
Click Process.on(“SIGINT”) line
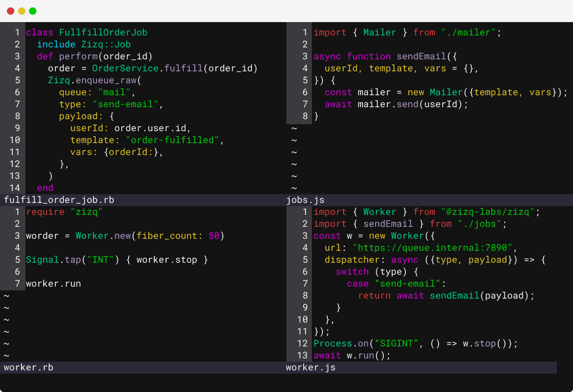click(416, 343)
